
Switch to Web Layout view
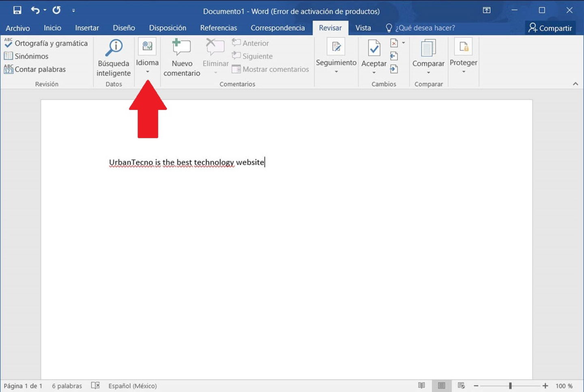(x=461, y=386)
